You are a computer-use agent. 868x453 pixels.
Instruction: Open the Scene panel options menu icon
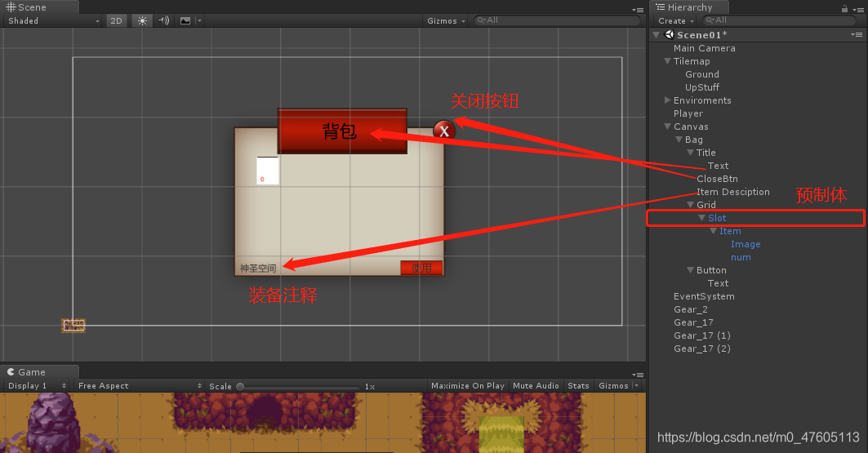pyautogui.click(x=638, y=10)
